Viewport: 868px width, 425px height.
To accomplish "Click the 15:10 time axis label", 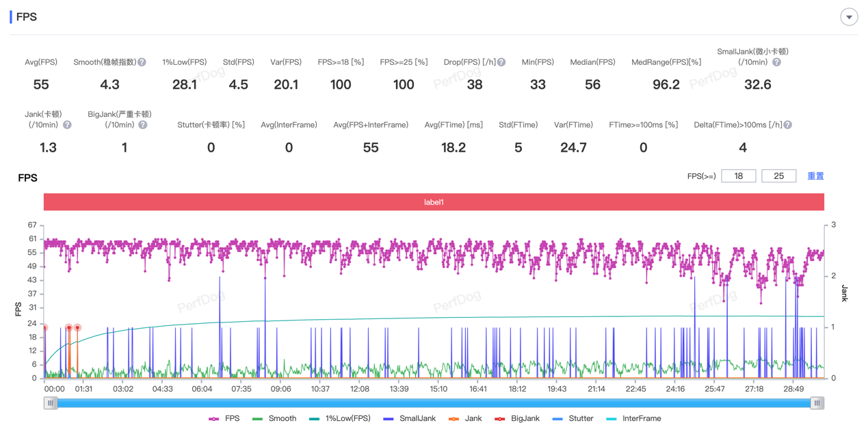I will coord(438,389).
